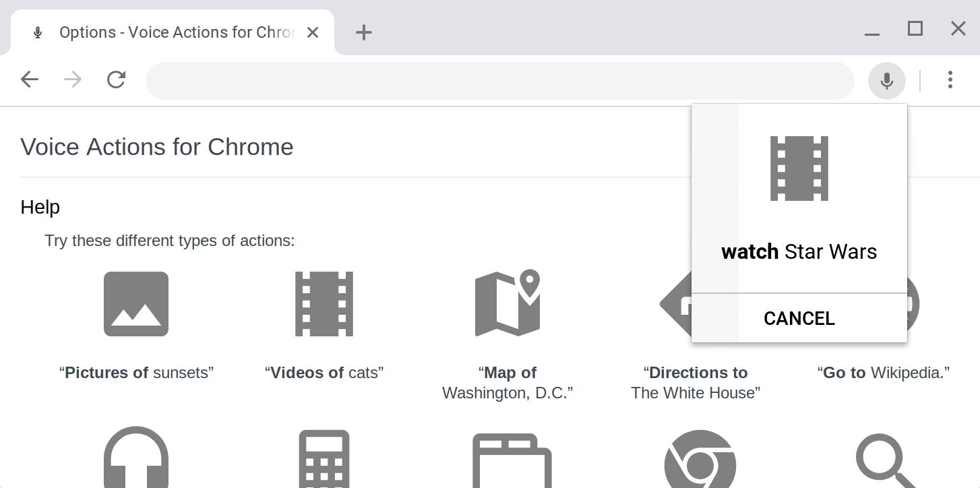
Task: Click the "Directions to The White House" example
Action: 696,383
